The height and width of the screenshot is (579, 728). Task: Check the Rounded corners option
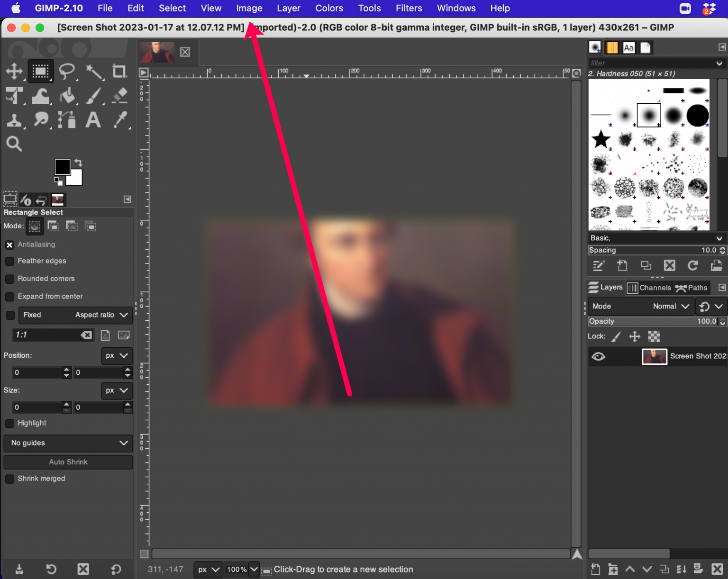9,279
